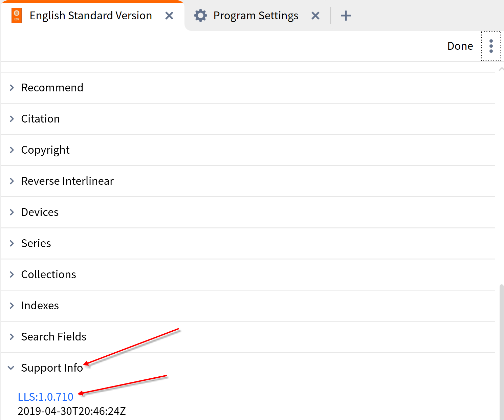The image size is (504, 420).
Task: Open the LLS:1.0.710 link
Action: click(46, 397)
